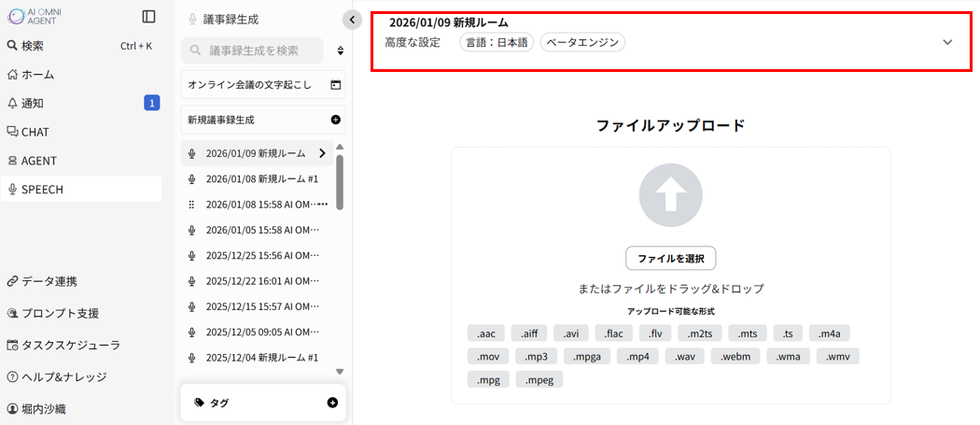The image size is (980, 425).
Task: Collapse list panel with left chevron
Action: (x=352, y=20)
